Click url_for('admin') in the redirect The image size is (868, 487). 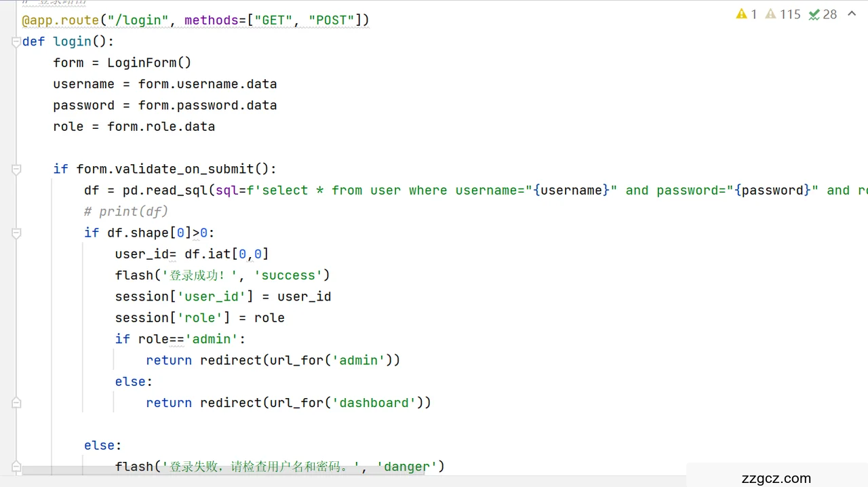coord(330,360)
